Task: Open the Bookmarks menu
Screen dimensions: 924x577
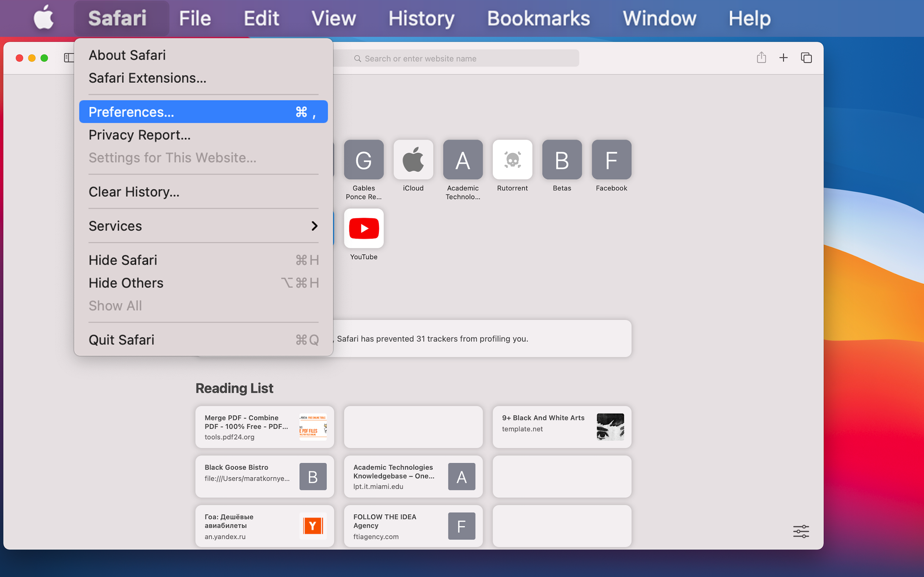Action: coord(539,18)
